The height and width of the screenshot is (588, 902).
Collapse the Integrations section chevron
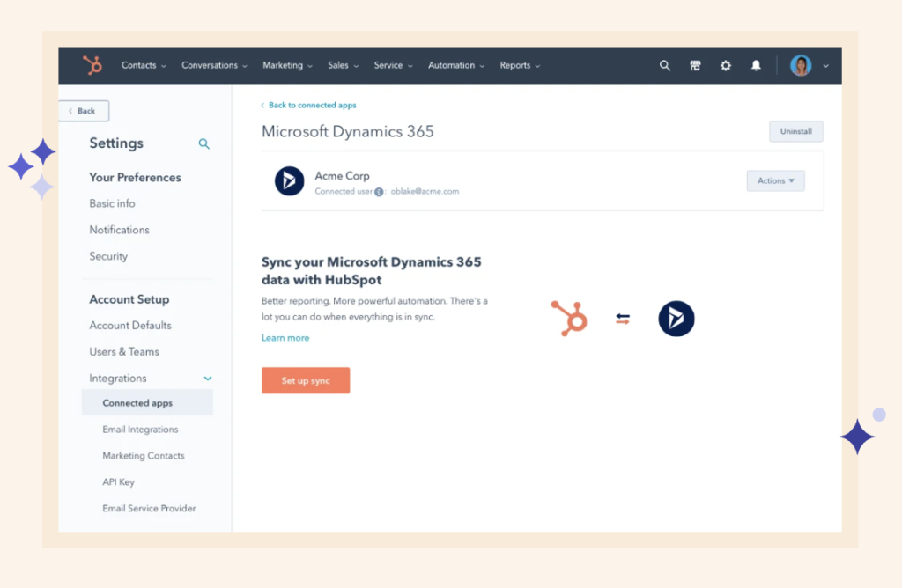point(208,379)
